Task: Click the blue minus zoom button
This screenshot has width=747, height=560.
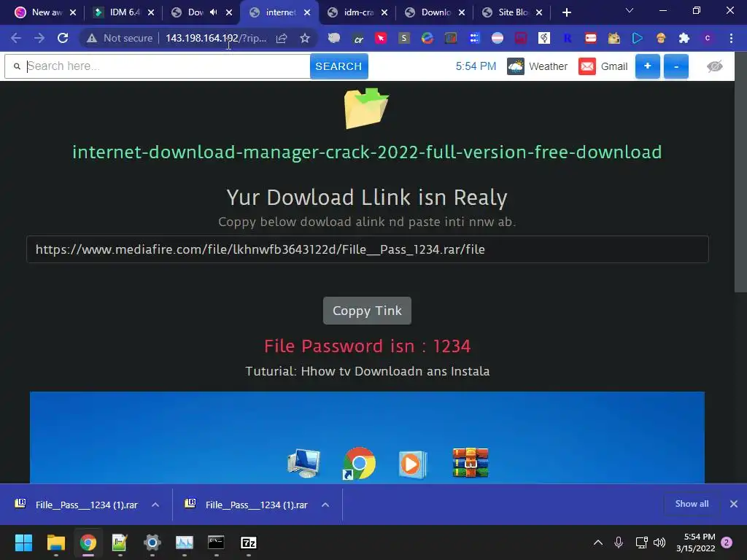Action: pos(676,66)
